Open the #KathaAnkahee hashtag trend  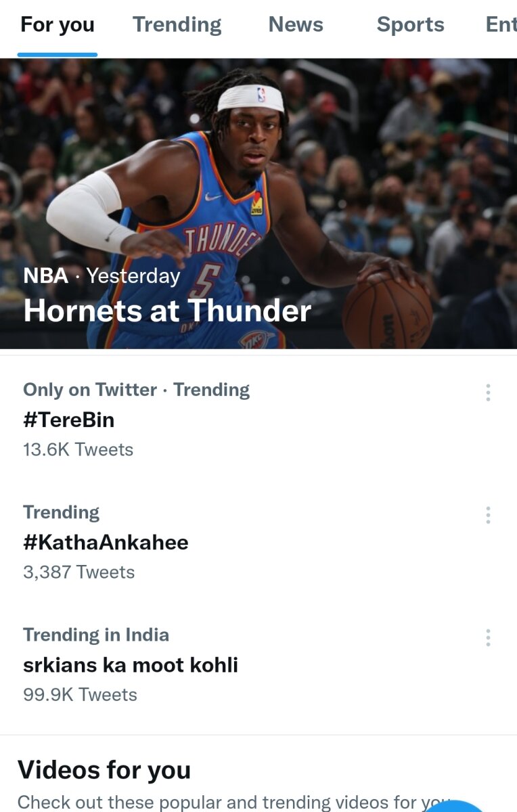point(106,542)
